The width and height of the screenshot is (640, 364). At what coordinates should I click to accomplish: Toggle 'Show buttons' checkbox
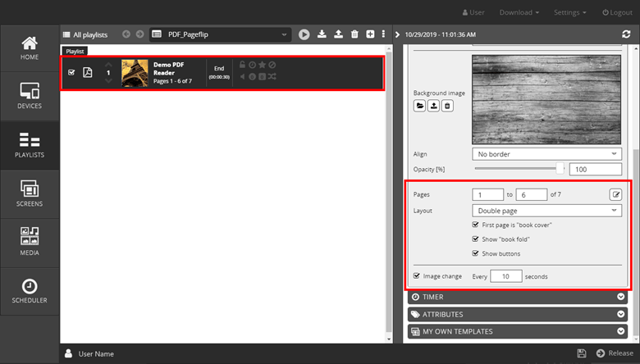(x=475, y=253)
